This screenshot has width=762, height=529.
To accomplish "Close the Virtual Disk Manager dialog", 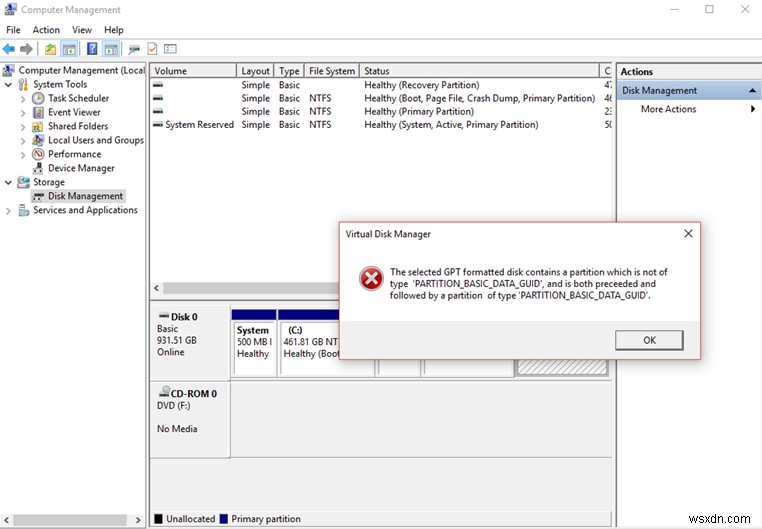I will [688, 234].
